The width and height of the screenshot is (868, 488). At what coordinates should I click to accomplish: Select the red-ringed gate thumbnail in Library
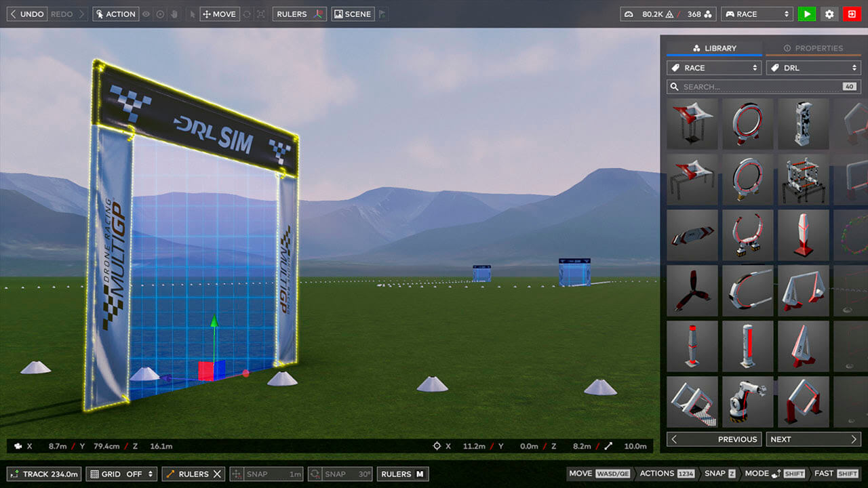tap(748, 123)
